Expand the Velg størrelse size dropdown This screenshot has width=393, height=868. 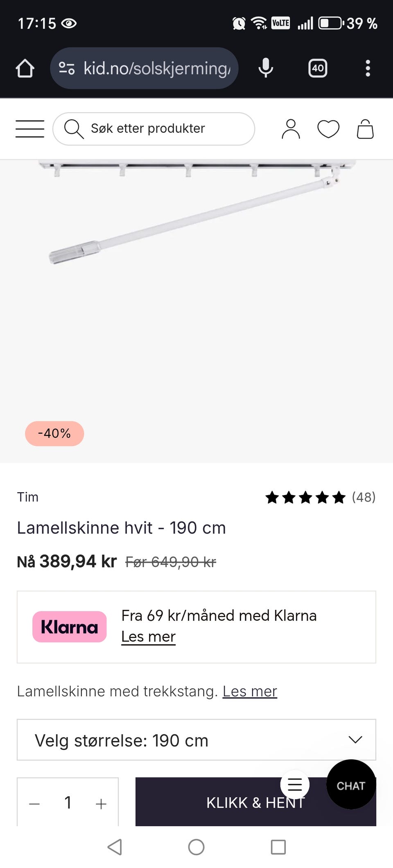pos(196,740)
